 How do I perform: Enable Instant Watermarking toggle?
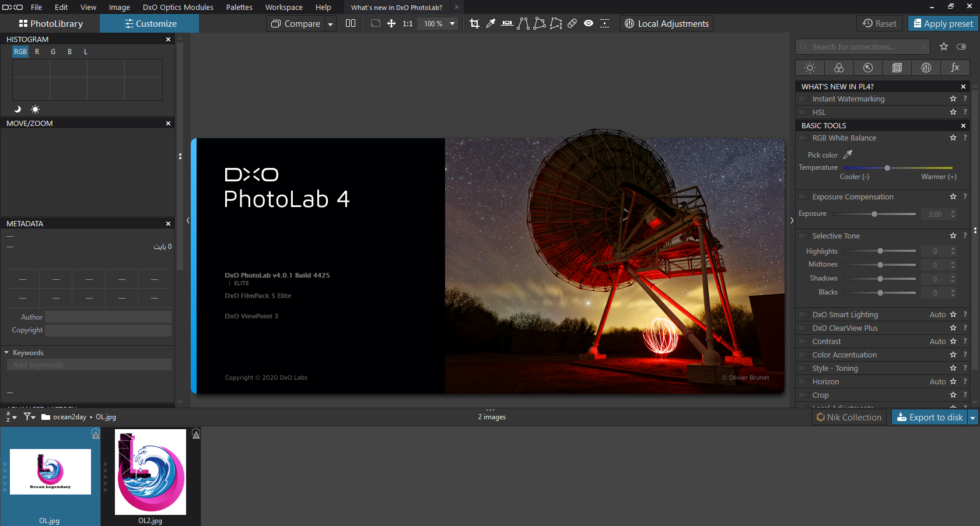point(804,99)
